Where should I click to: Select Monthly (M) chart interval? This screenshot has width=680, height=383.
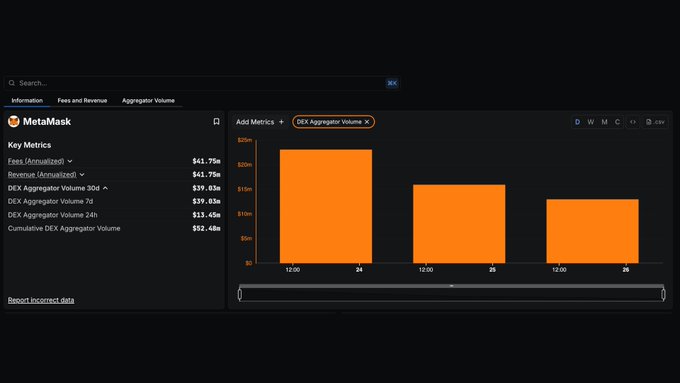(604, 122)
